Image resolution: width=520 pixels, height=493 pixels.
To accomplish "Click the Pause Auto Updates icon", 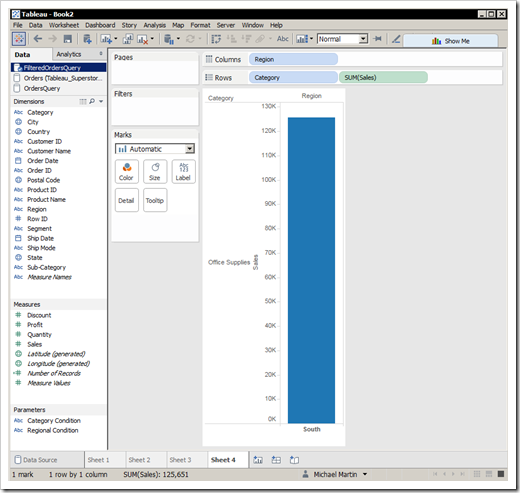I will coord(169,39).
